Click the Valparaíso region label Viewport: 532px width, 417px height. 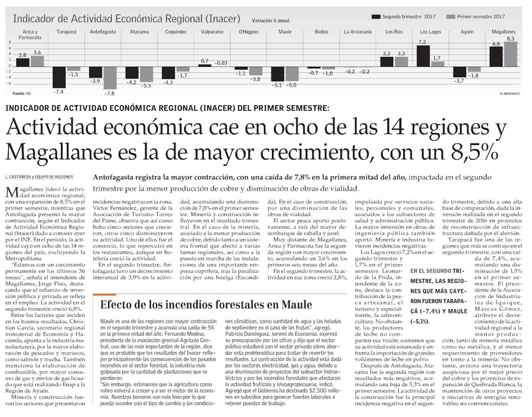pyautogui.click(x=212, y=32)
